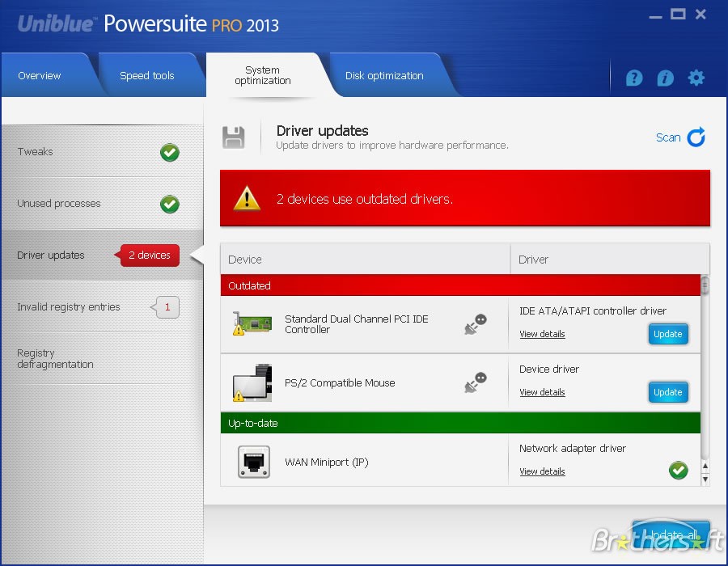Close the Powersuite window
The height and width of the screenshot is (566, 728).
tap(700, 15)
